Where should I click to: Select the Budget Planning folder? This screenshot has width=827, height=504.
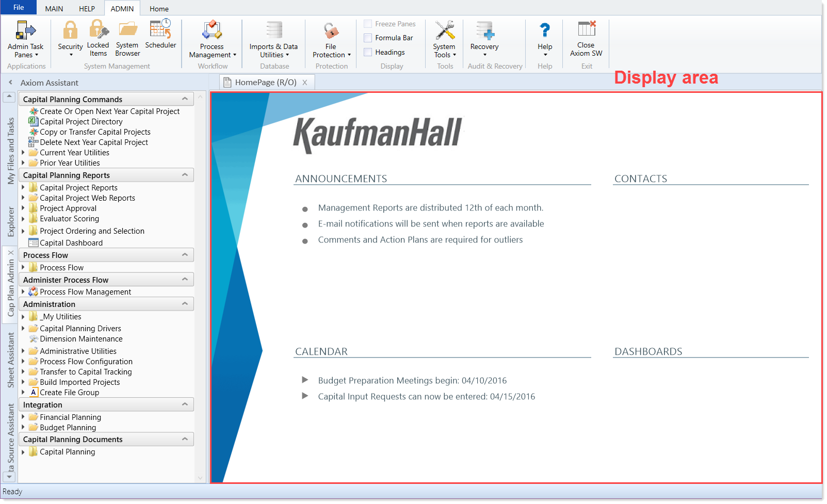(68, 428)
